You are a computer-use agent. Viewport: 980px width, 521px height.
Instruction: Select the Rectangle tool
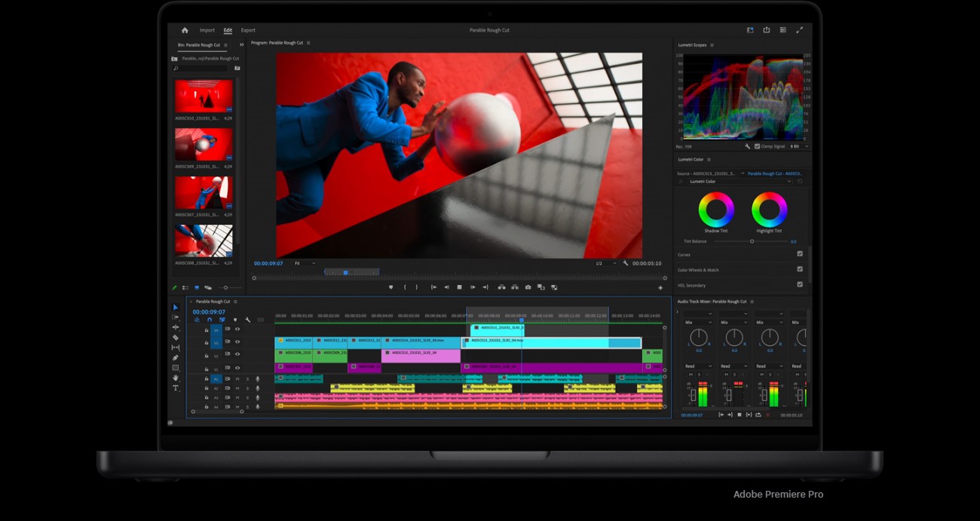pyautogui.click(x=176, y=367)
